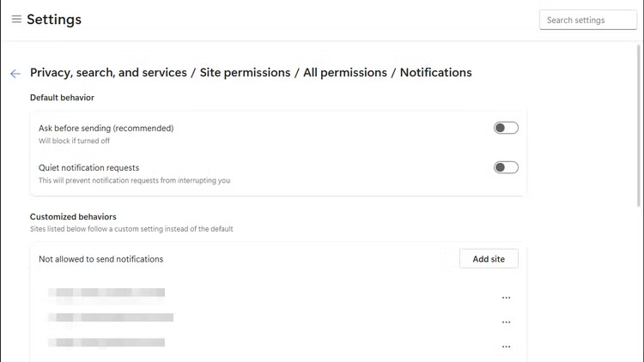Navigate to Site permissions breadcrumb
Viewport: 644px width, 362px height.
click(245, 73)
